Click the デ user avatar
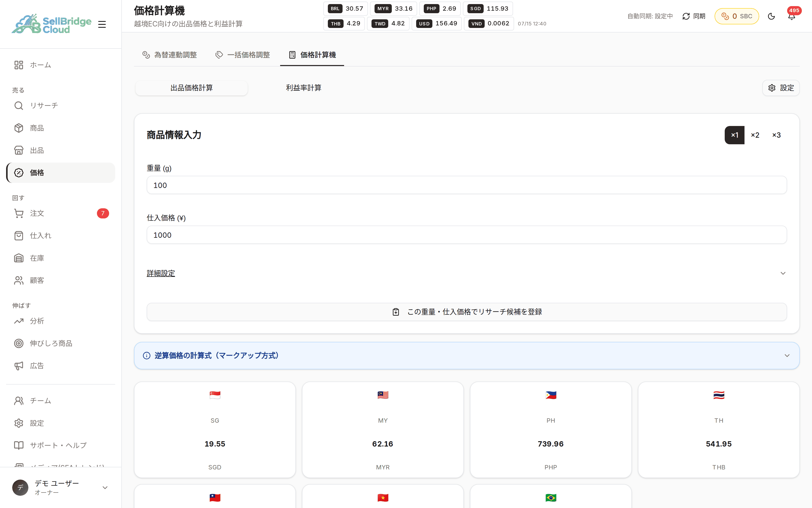 (x=21, y=487)
